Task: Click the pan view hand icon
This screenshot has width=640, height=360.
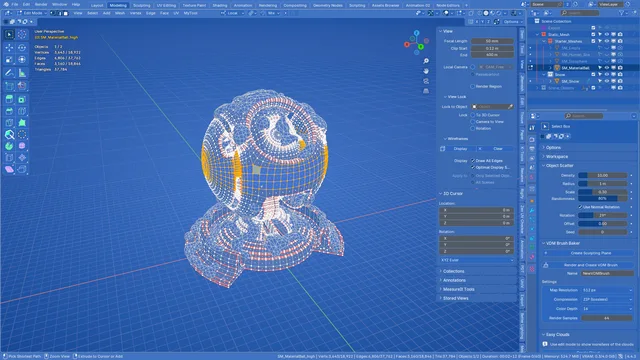Action: (x=426, y=71)
